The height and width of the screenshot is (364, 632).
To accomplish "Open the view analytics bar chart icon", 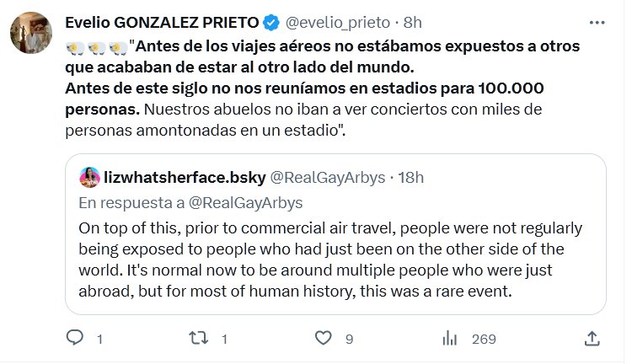I will 450,339.
